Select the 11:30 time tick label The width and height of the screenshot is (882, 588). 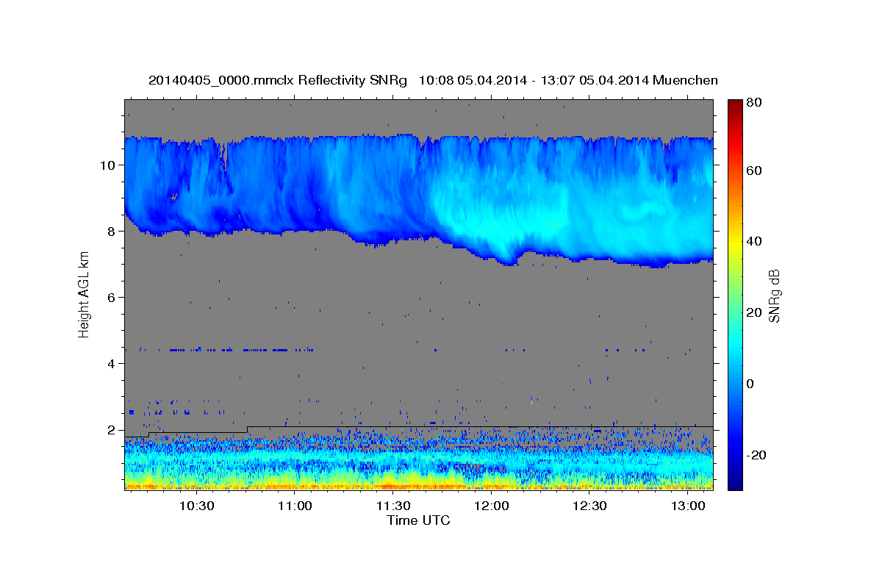click(393, 506)
